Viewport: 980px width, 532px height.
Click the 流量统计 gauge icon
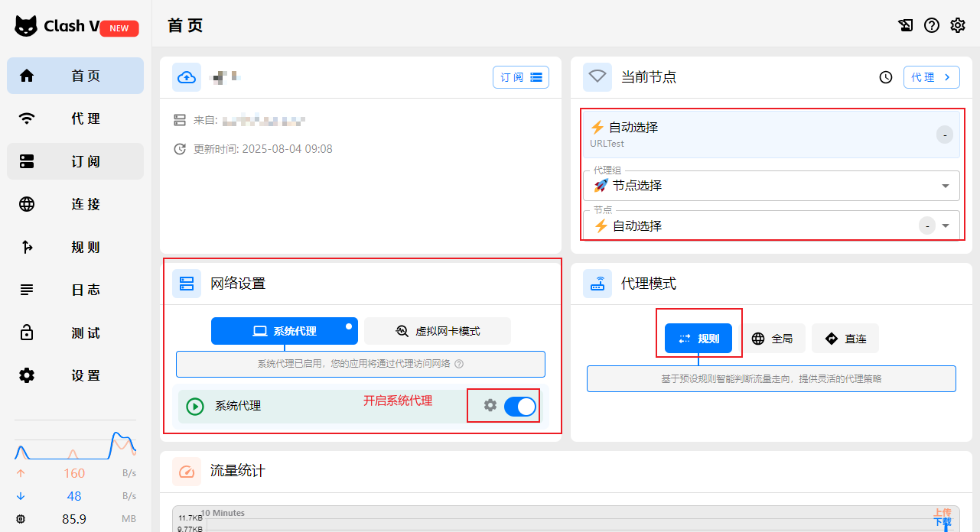click(x=187, y=471)
